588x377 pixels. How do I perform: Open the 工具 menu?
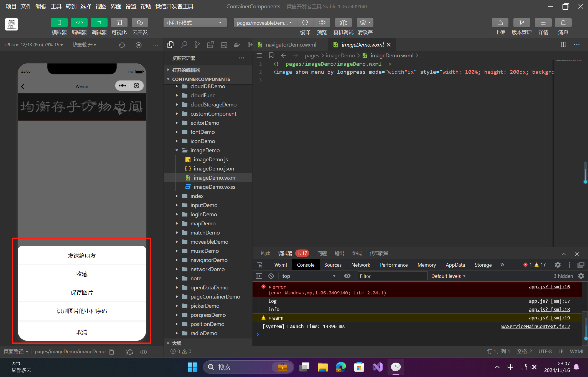coord(56,6)
